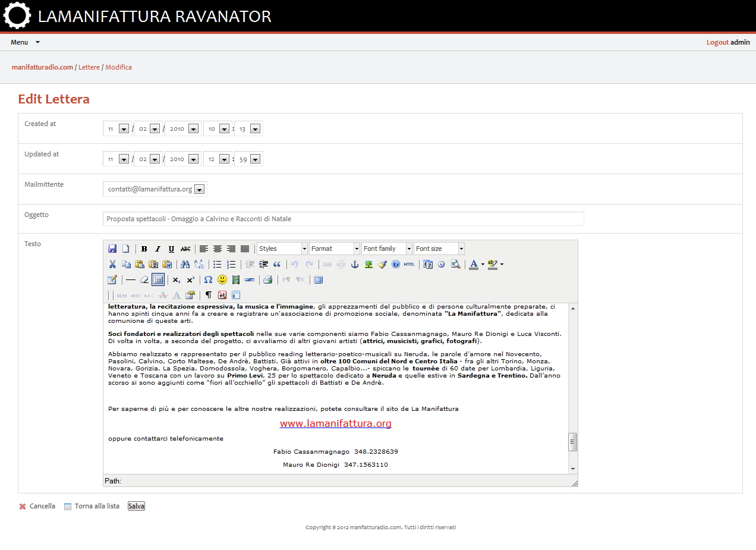Click the Salva button

tap(136, 505)
